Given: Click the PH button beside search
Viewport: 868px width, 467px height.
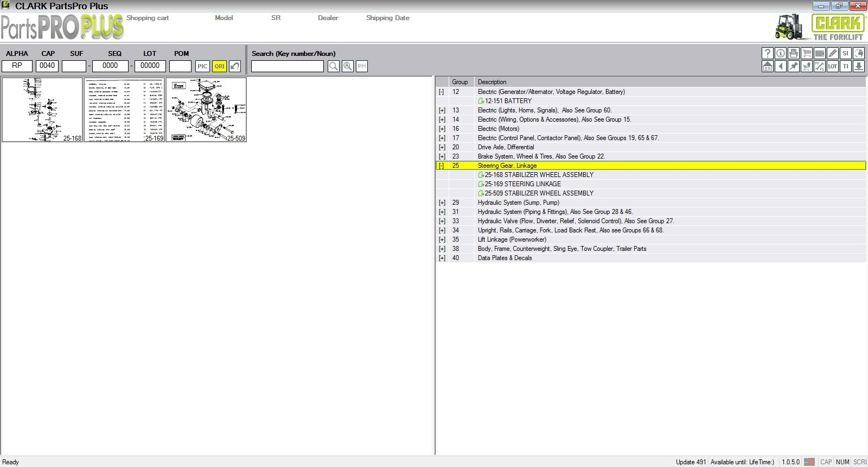Looking at the screenshot, I should (362, 66).
